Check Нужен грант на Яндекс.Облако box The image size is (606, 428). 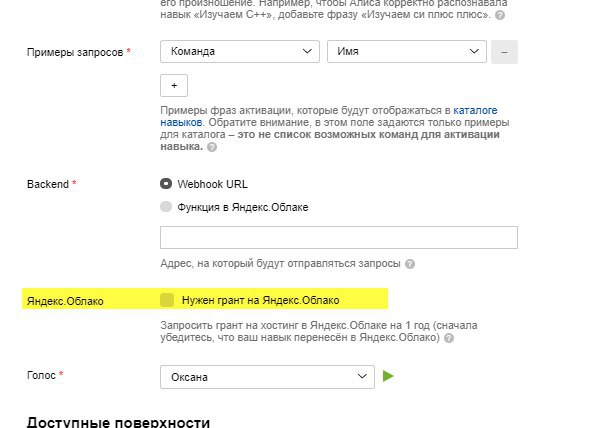pyautogui.click(x=167, y=300)
